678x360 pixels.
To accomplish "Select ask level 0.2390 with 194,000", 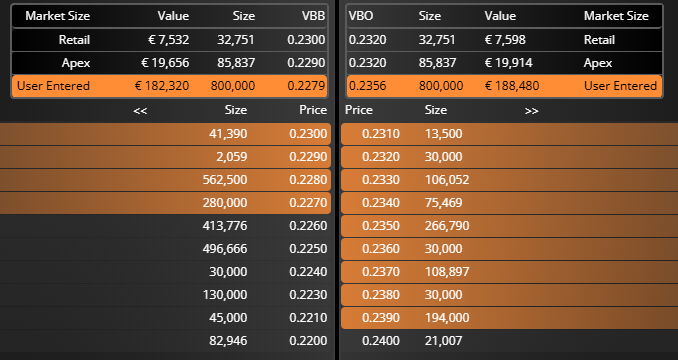I will pos(509,318).
